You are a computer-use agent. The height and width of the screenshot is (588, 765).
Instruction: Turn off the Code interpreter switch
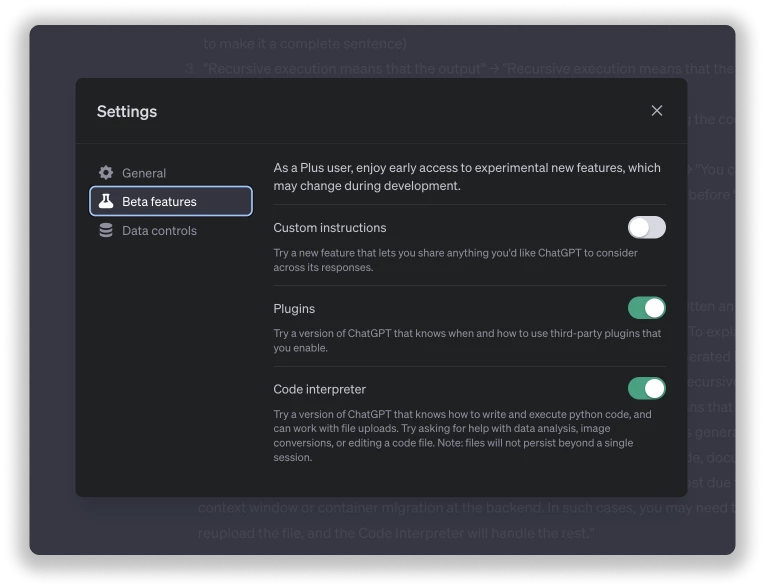pos(646,388)
